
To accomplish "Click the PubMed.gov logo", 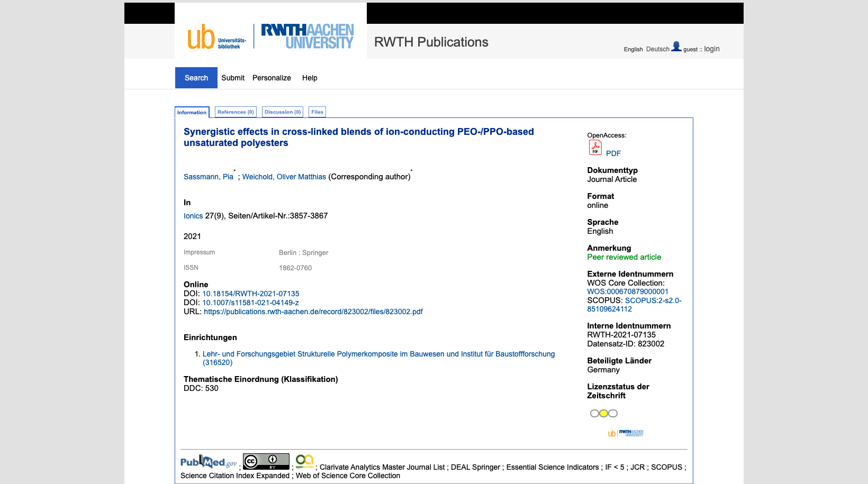I will [209, 462].
